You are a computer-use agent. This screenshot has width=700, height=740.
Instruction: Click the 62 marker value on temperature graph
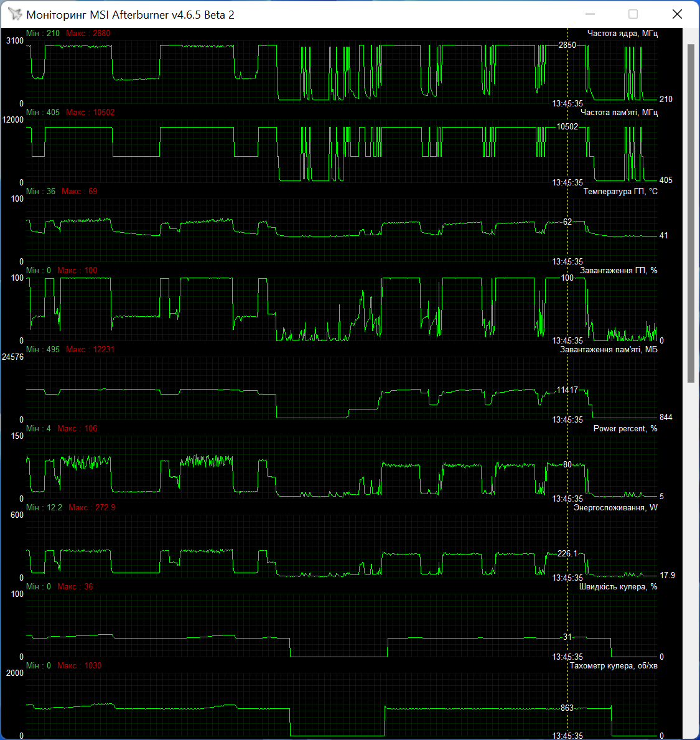pyautogui.click(x=567, y=222)
